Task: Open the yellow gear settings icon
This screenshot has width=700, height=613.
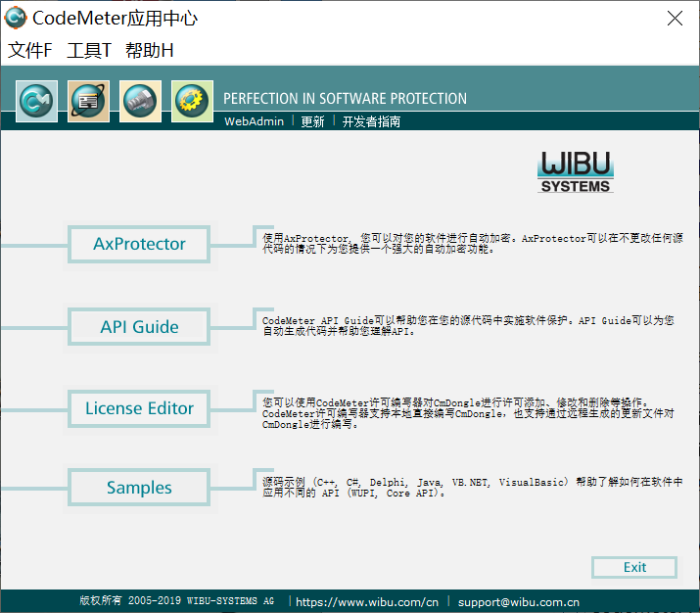Action: tap(192, 101)
